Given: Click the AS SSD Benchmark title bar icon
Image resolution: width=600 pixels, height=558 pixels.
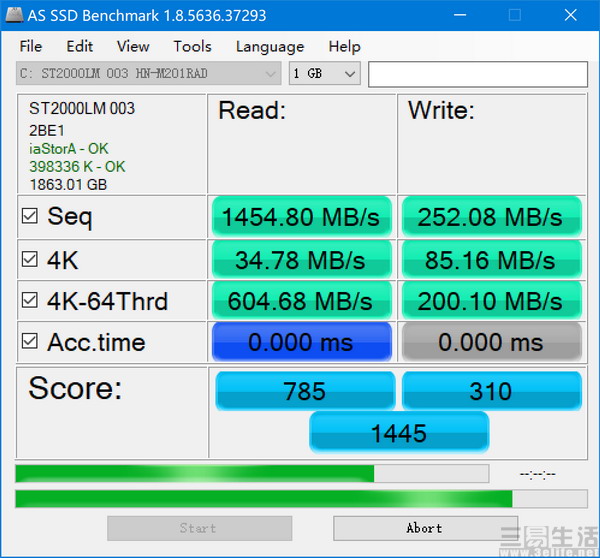Looking at the screenshot, I should pos(14,15).
